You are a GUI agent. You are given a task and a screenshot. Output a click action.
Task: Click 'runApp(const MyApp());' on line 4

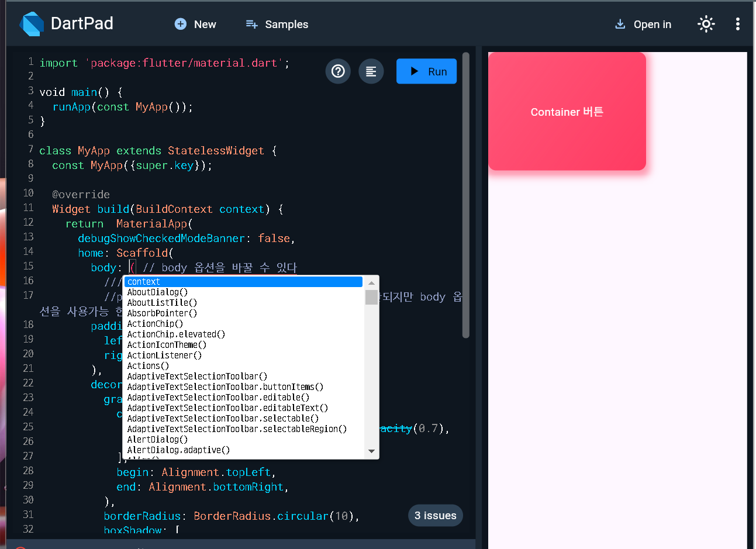[x=123, y=107]
